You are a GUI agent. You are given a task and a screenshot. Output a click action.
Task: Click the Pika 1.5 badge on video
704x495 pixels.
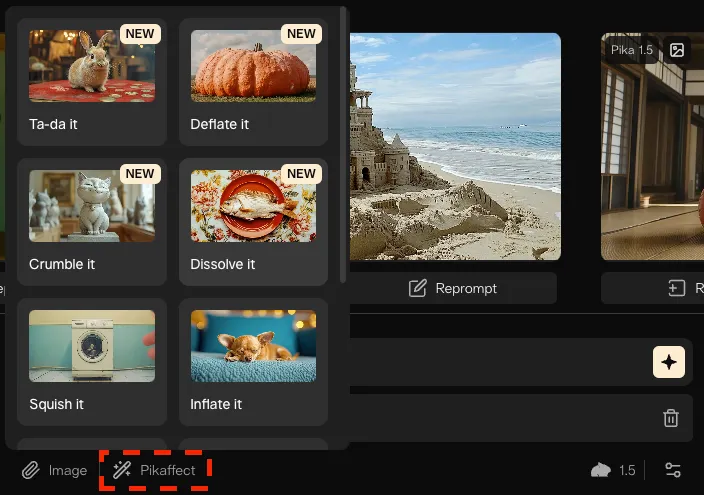pyautogui.click(x=632, y=50)
